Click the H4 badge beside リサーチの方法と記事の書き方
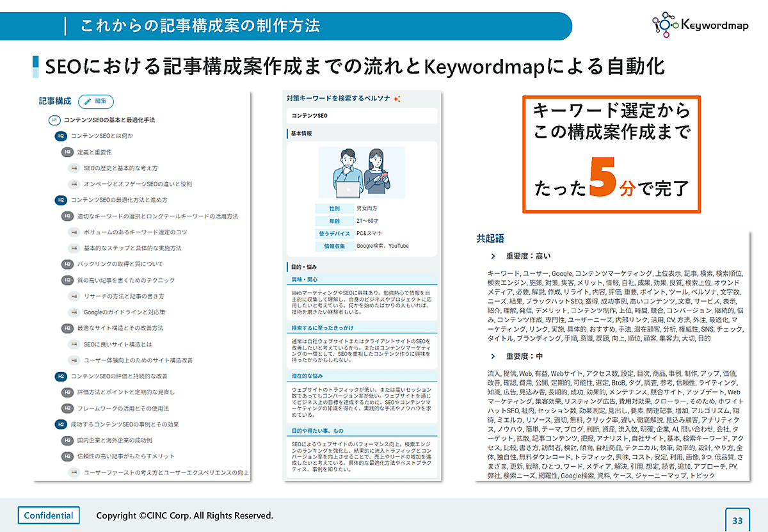This screenshot has width=768, height=532. 74,296
